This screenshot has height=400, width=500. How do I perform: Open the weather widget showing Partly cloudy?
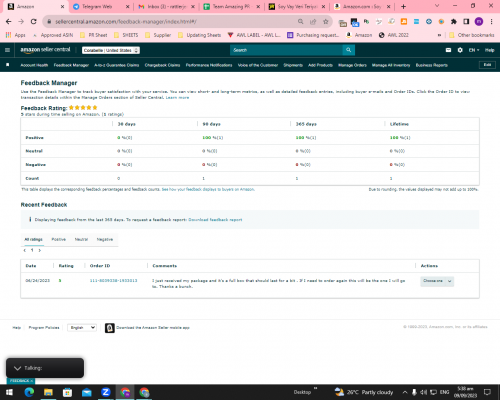[x=364, y=392]
